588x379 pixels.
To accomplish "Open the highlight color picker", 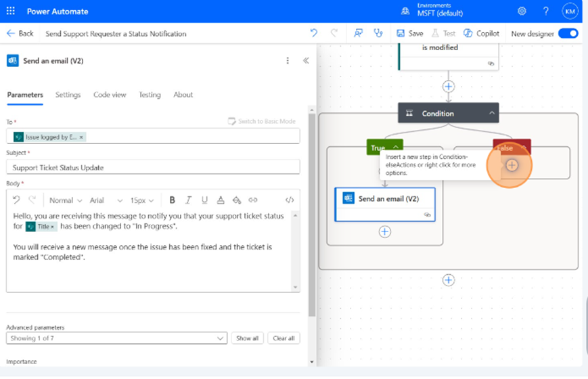I will [x=237, y=200].
